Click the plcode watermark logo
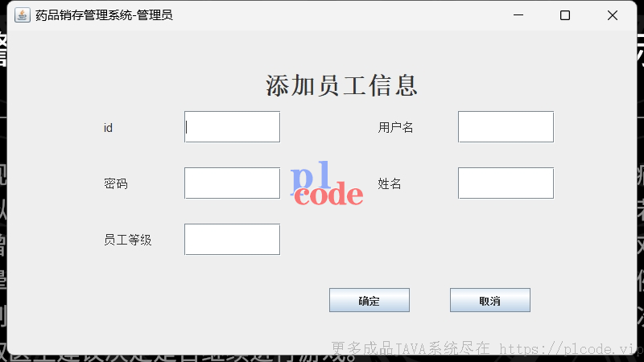Screen dimensions: 644x362 [327, 183]
